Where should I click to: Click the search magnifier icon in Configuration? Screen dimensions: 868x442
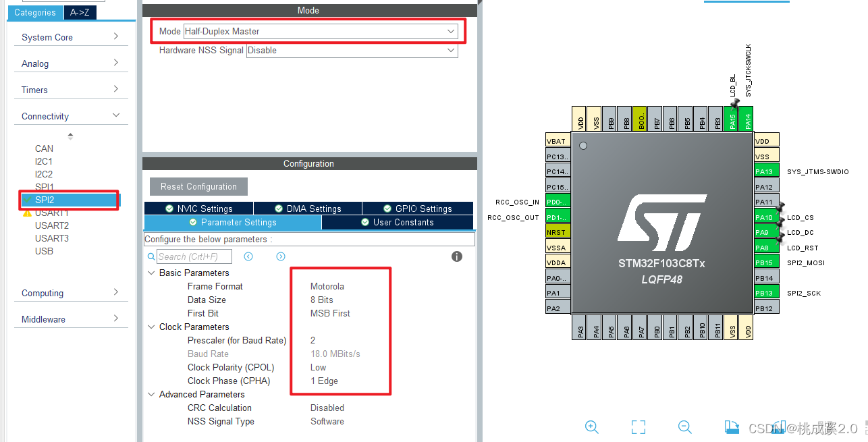coord(151,256)
